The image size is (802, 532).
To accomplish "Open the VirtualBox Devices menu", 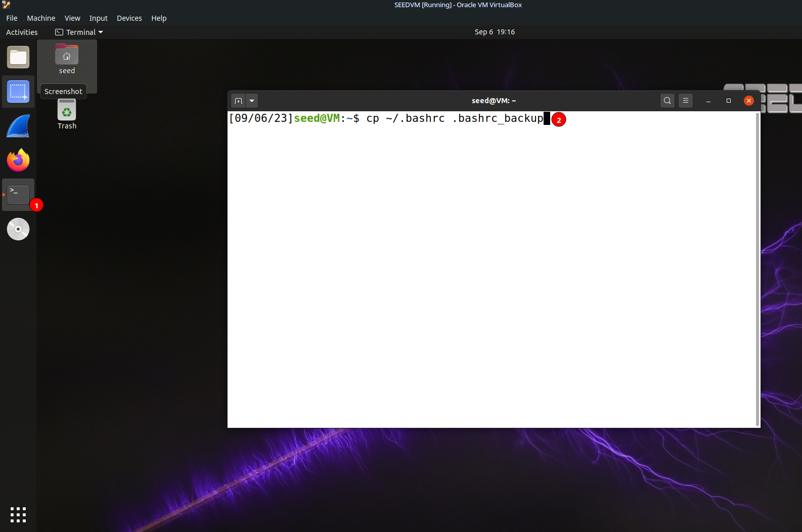I will (129, 18).
